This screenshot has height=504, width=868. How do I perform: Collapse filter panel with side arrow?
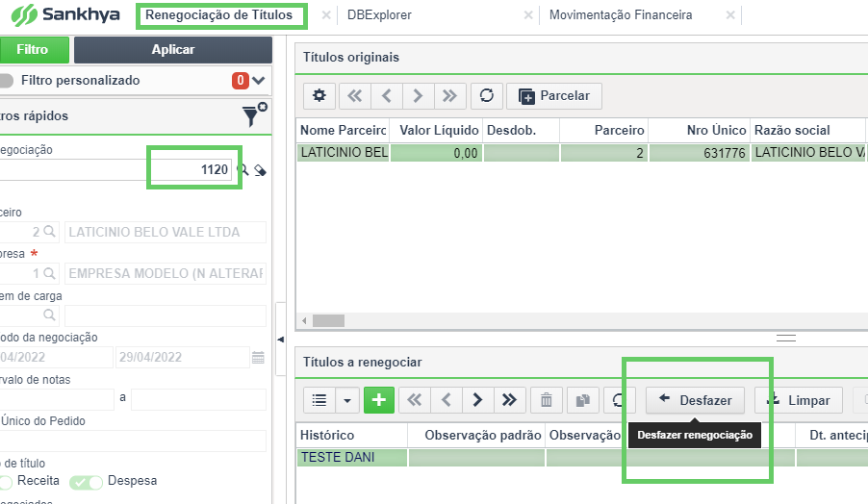click(281, 340)
